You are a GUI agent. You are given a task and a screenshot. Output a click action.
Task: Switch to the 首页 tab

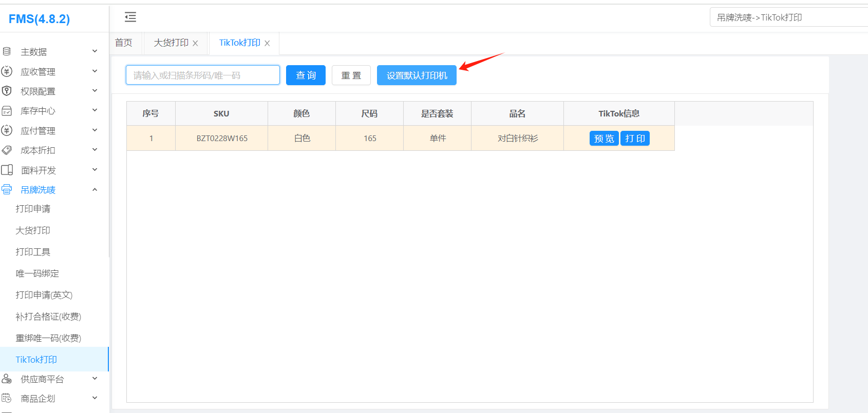(x=124, y=43)
